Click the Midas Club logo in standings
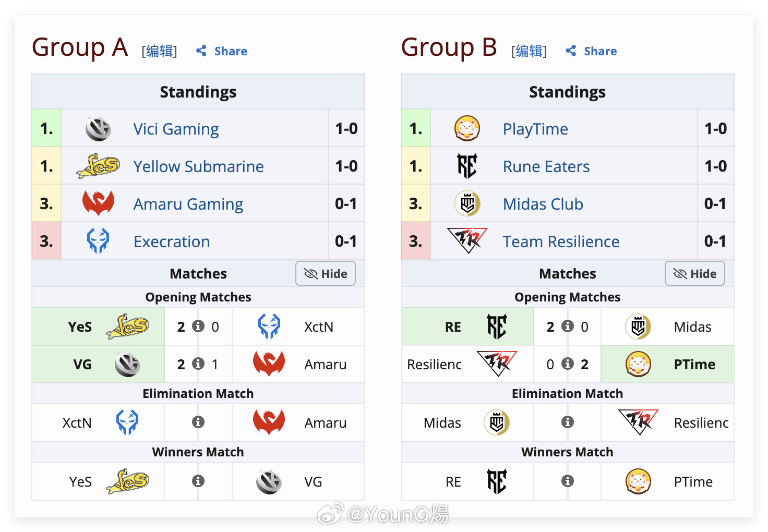768x532 pixels. (x=467, y=203)
